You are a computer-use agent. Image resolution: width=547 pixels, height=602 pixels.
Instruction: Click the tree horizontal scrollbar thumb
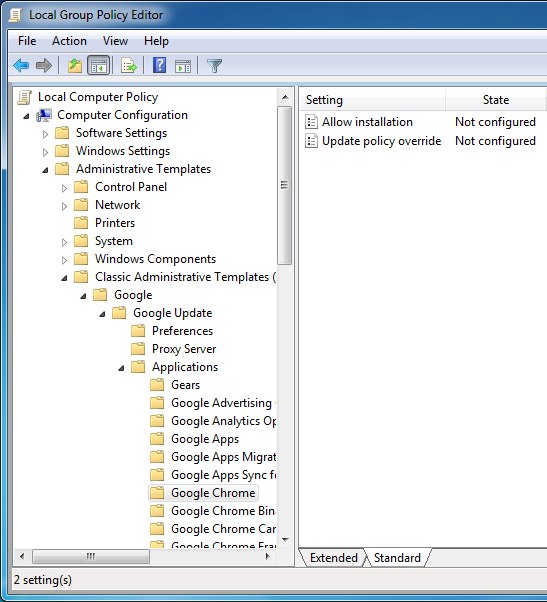[91, 556]
